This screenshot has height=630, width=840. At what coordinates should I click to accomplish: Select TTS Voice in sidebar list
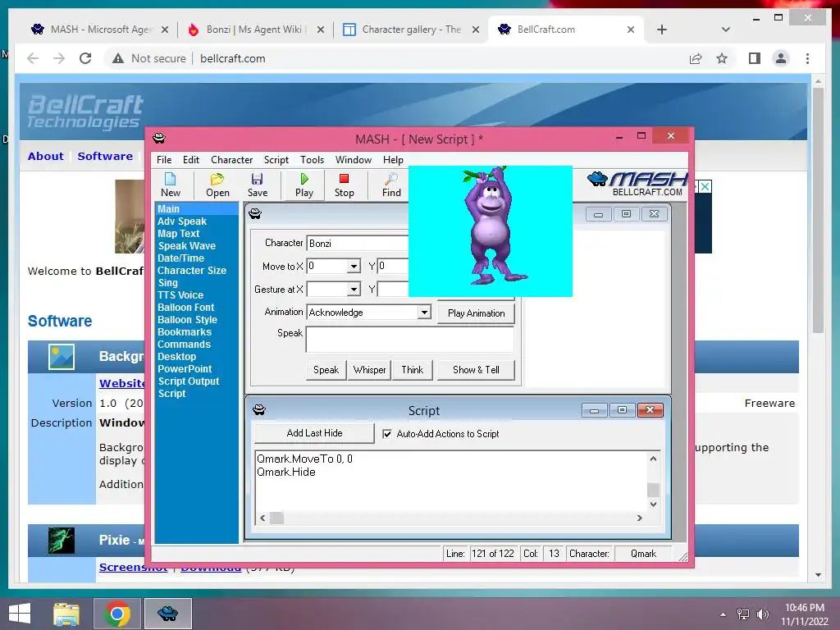coord(180,295)
